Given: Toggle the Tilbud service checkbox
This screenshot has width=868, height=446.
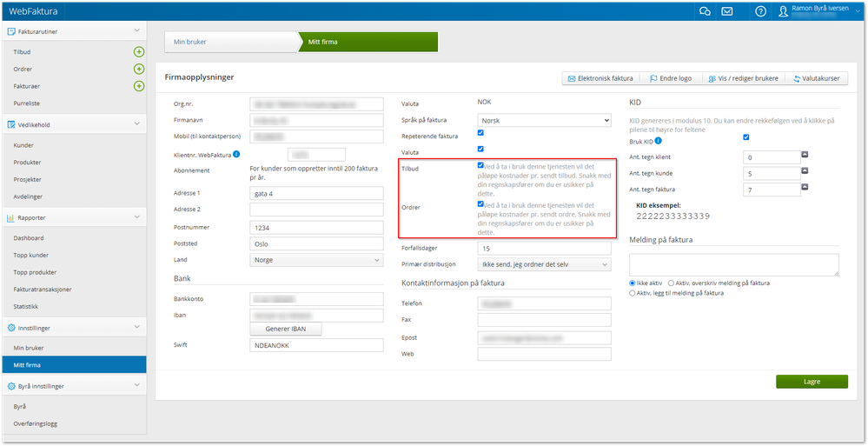Looking at the screenshot, I should (x=480, y=165).
